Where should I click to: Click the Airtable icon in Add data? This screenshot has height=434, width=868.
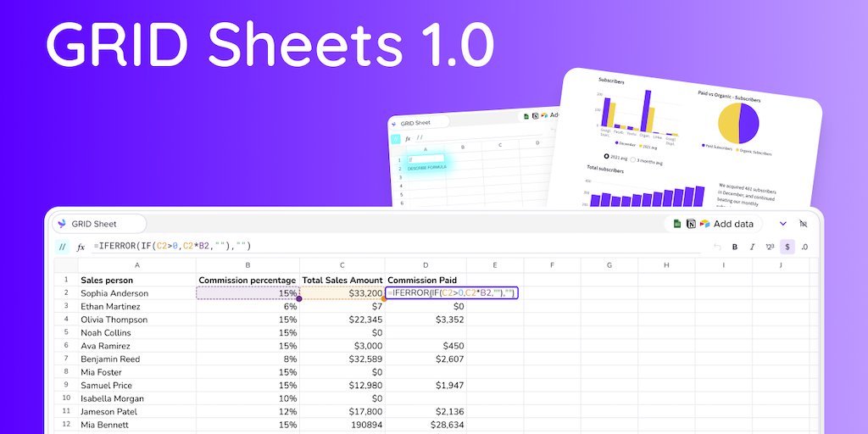pyautogui.click(x=704, y=224)
